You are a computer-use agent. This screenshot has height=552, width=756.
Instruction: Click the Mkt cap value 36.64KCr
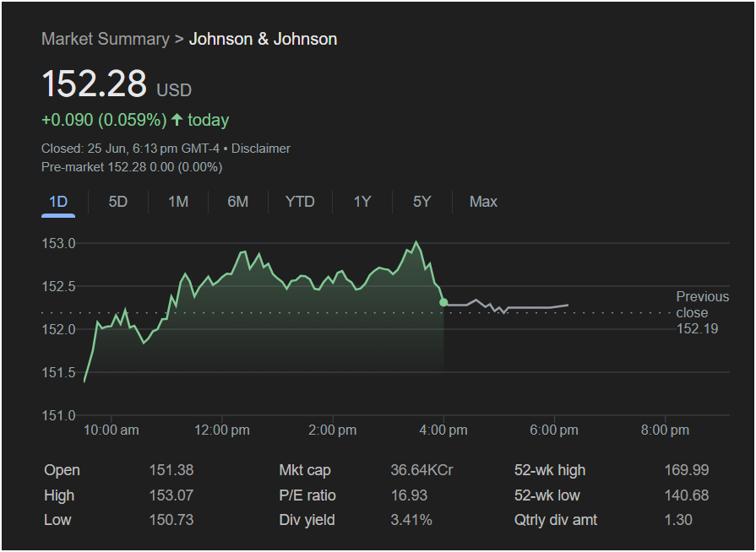(422, 470)
